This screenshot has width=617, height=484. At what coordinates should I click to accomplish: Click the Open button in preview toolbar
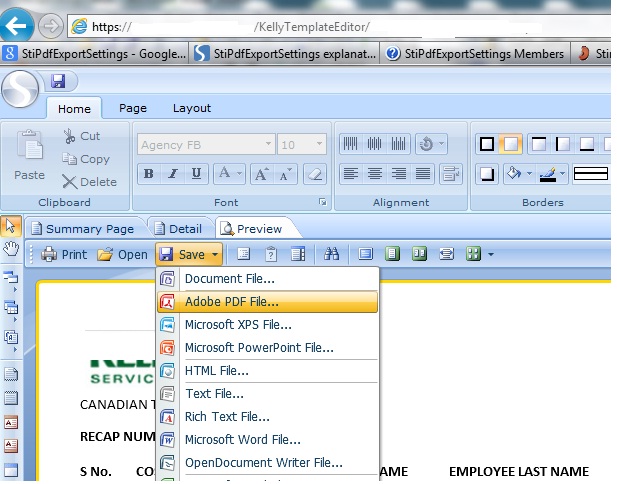click(x=122, y=254)
